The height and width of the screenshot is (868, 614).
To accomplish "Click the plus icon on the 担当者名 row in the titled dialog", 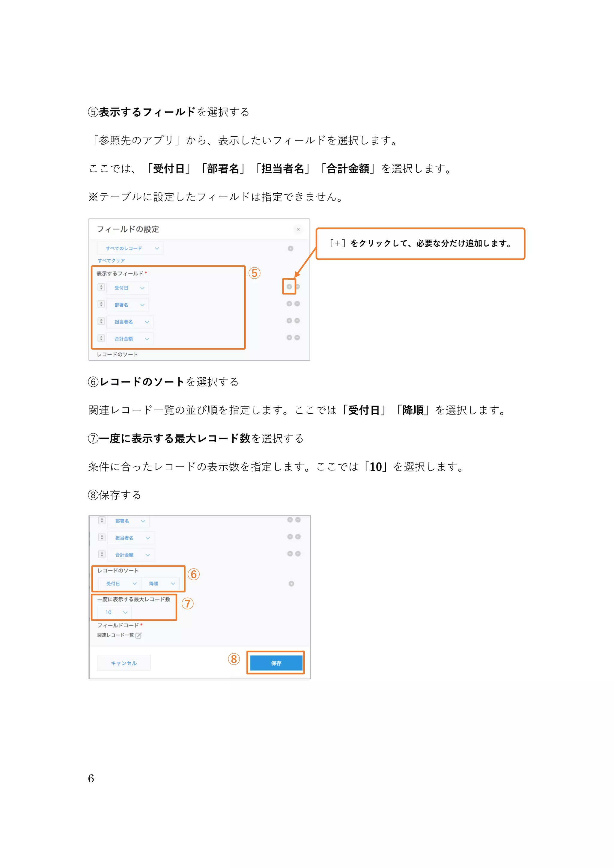I will tap(289, 321).
